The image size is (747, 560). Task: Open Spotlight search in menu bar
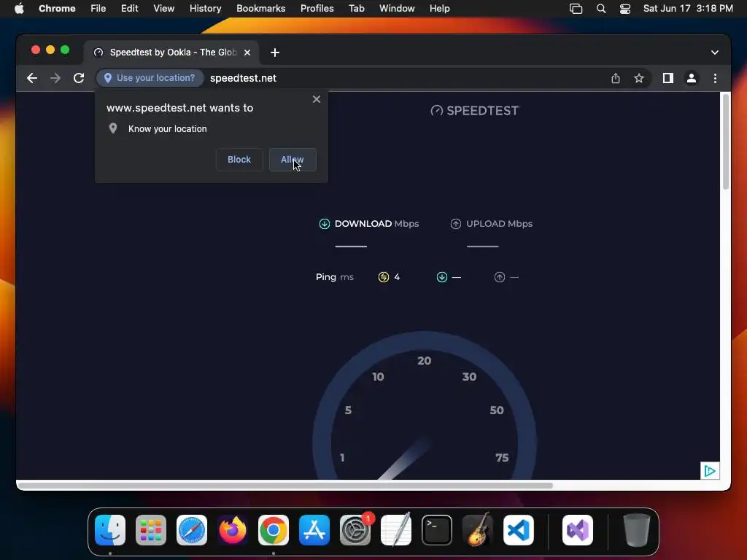pos(601,9)
